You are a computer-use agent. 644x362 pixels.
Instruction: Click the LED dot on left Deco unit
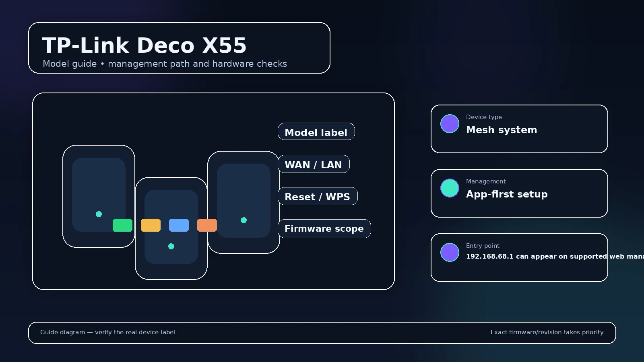click(x=99, y=214)
